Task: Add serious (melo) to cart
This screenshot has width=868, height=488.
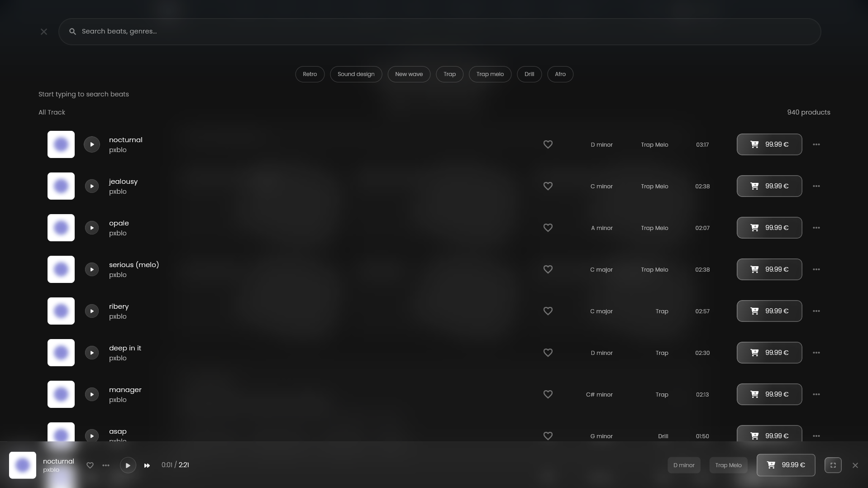Action: click(x=769, y=269)
